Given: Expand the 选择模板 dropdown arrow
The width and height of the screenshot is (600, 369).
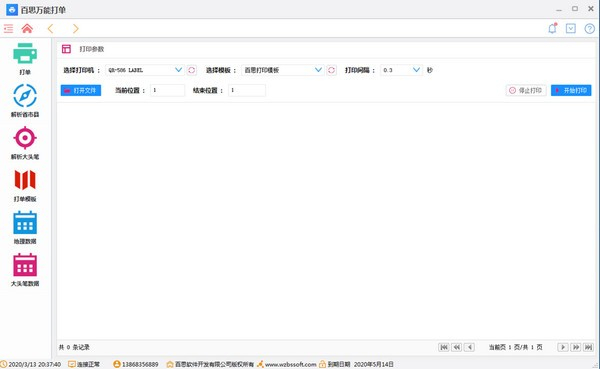Looking at the screenshot, I should pyautogui.click(x=318, y=70).
